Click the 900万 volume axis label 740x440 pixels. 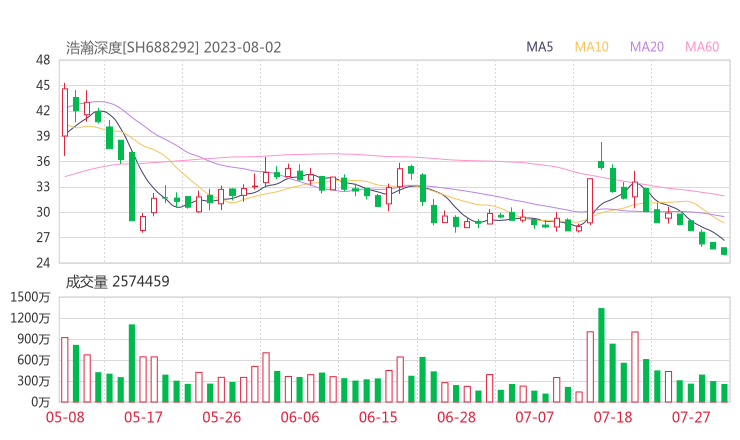pos(34,339)
